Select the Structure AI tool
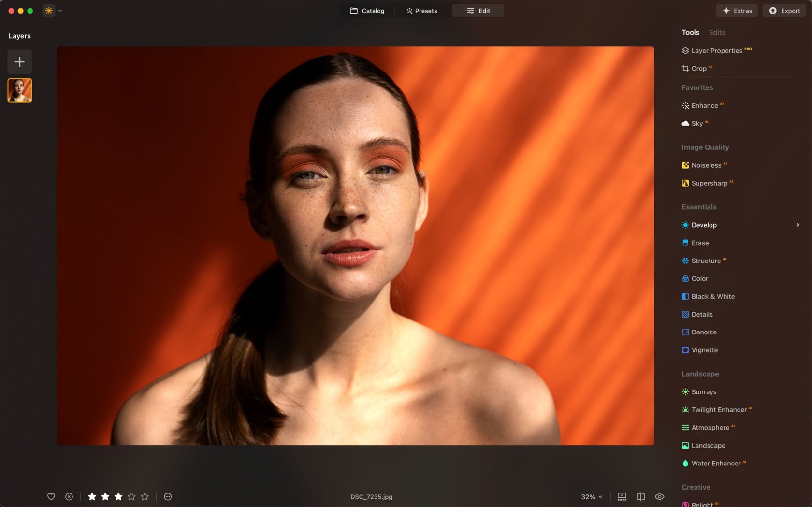 (x=707, y=261)
